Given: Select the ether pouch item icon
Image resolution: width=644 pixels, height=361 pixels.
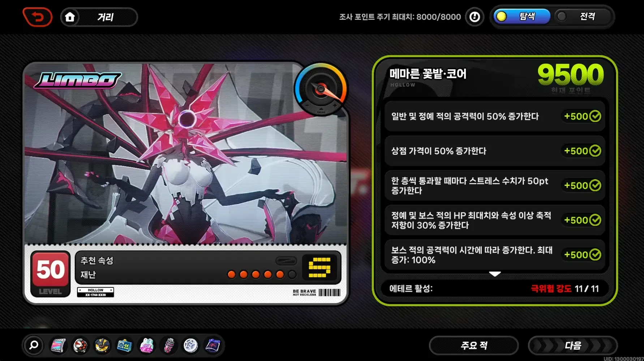Looking at the screenshot, I should 213,345.
